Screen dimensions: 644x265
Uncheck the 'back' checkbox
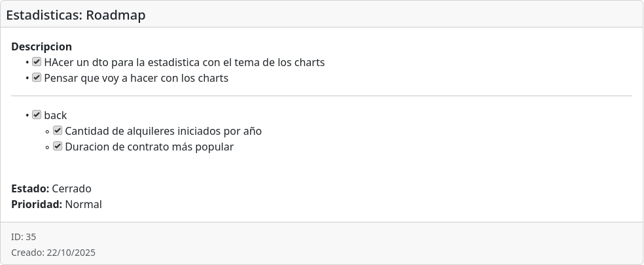(37, 115)
